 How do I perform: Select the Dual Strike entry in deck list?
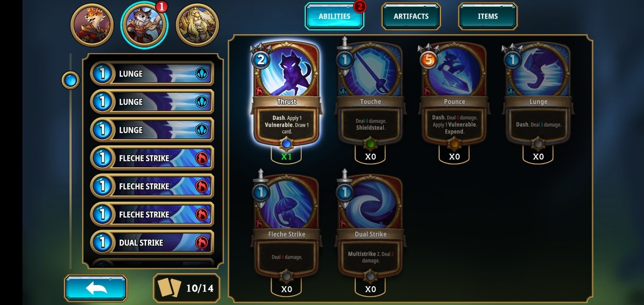click(152, 242)
